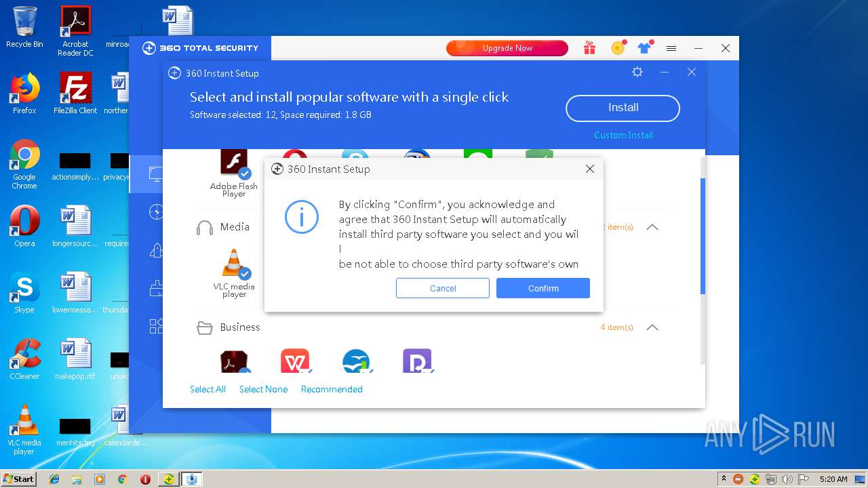
Task: Open the speedup sidebar tab
Action: (156, 212)
